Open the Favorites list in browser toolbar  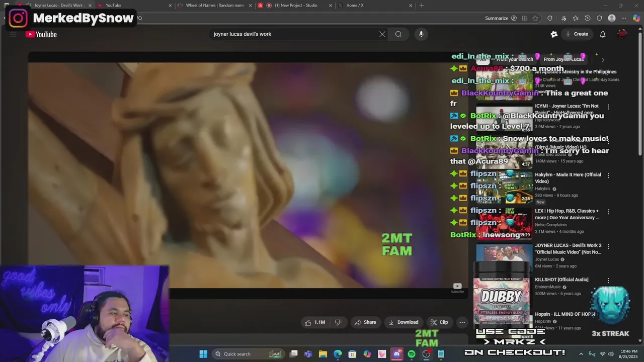(x=576, y=18)
